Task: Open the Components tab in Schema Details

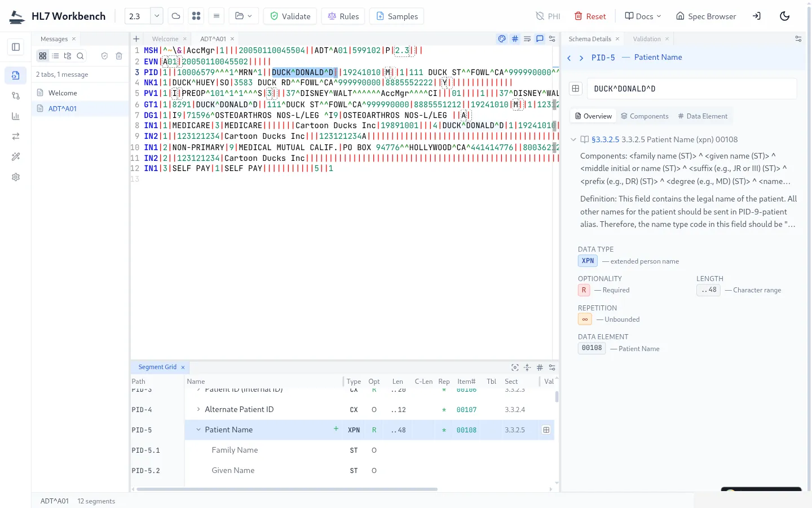Action: coord(645,116)
